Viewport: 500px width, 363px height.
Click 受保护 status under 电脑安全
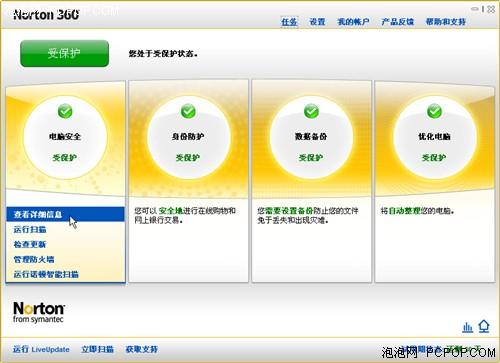[x=65, y=158]
